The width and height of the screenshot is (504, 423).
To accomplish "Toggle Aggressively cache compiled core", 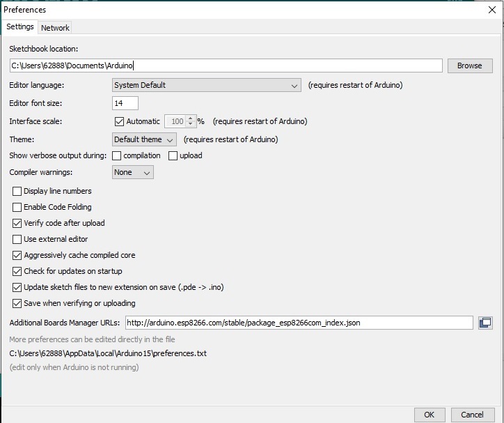I will pos(17,256).
